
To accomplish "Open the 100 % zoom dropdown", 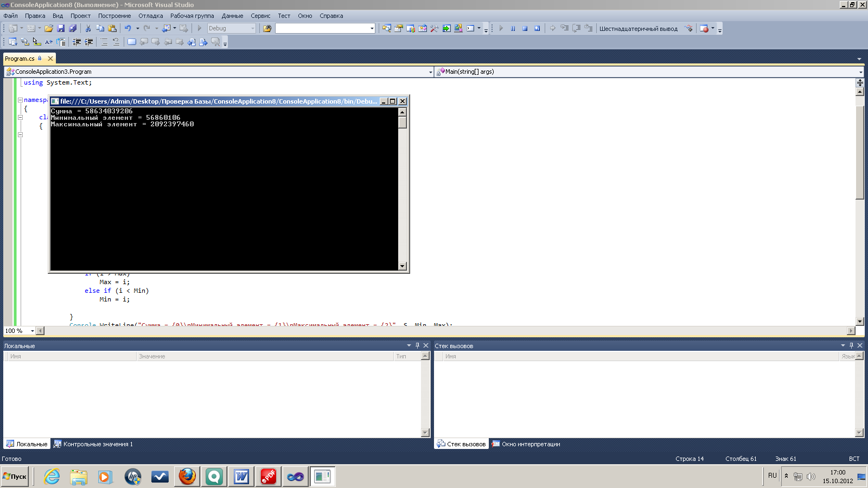I will tap(33, 331).
